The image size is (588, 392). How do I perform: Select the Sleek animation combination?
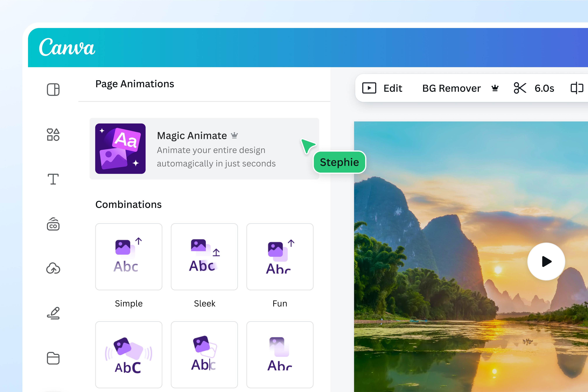[x=204, y=257]
